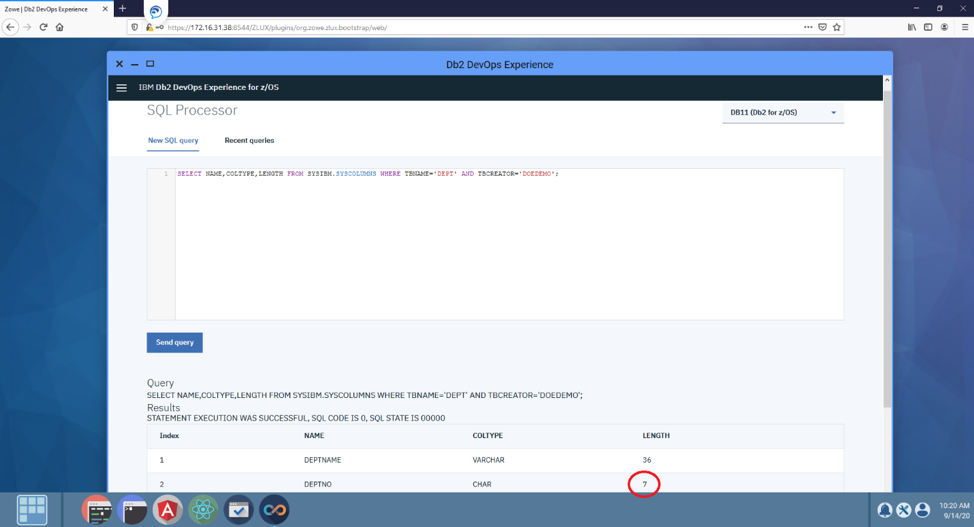The image size is (974, 527).
Task: Open the React sample app icon
Action: 203,510
